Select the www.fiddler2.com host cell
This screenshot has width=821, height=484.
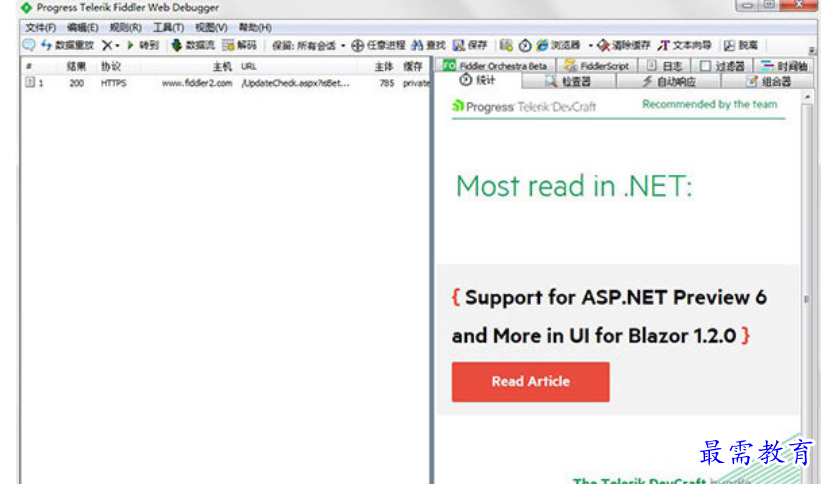[x=197, y=83]
